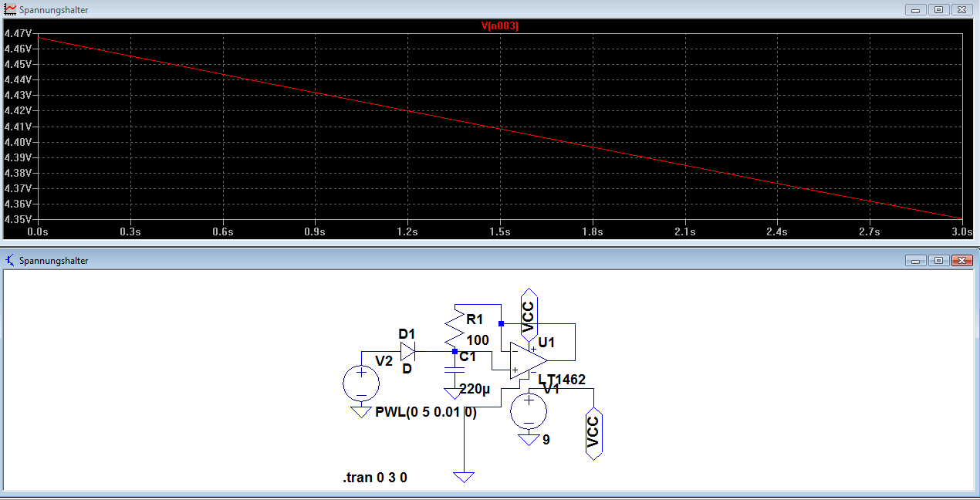Maximize the schematic window
This screenshot has width=980, height=500.
(x=938, y=261)
